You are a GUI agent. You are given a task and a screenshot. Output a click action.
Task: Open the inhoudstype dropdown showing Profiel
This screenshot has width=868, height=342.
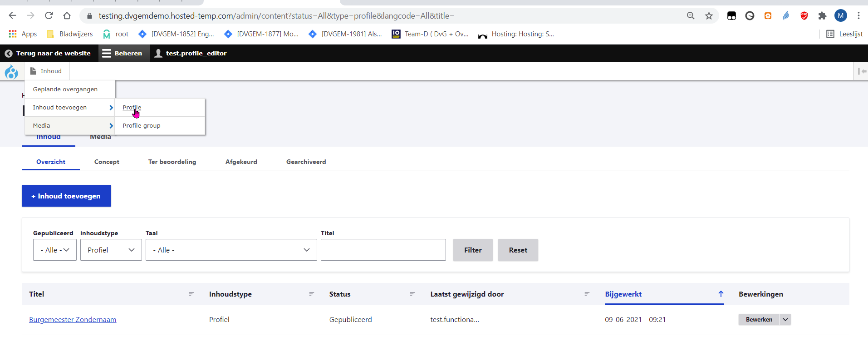click(x=111, y=250)
